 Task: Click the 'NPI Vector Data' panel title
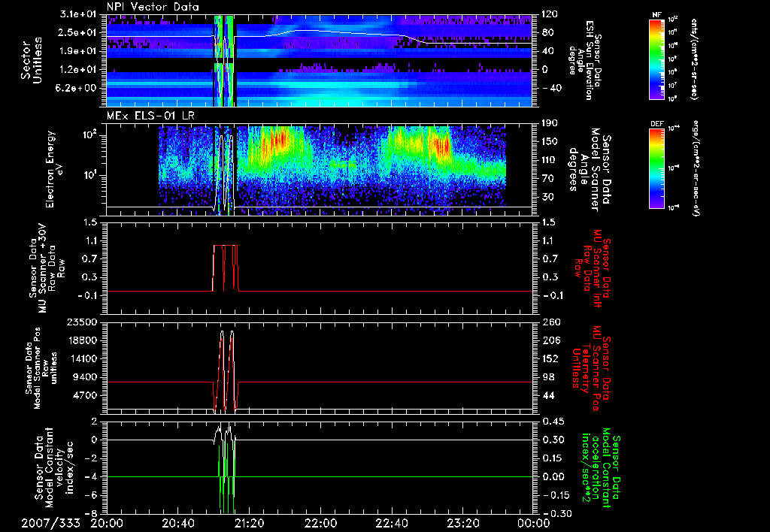pos(153,7)
